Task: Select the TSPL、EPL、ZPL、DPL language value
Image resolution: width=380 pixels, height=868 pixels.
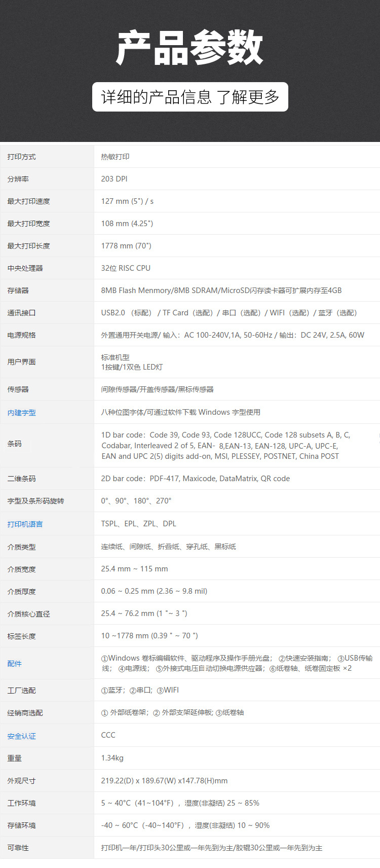Action: (139, 524)
